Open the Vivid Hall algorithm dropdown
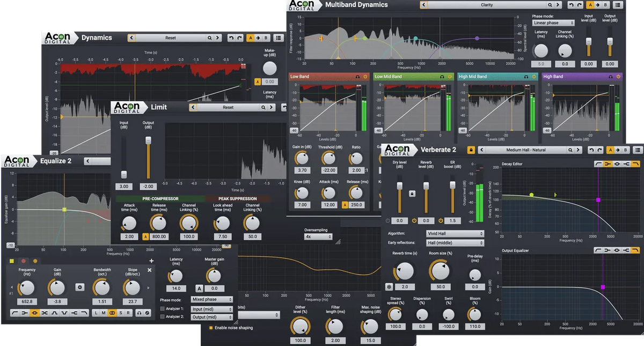This screenshot has width=644, height=346. 455,233
